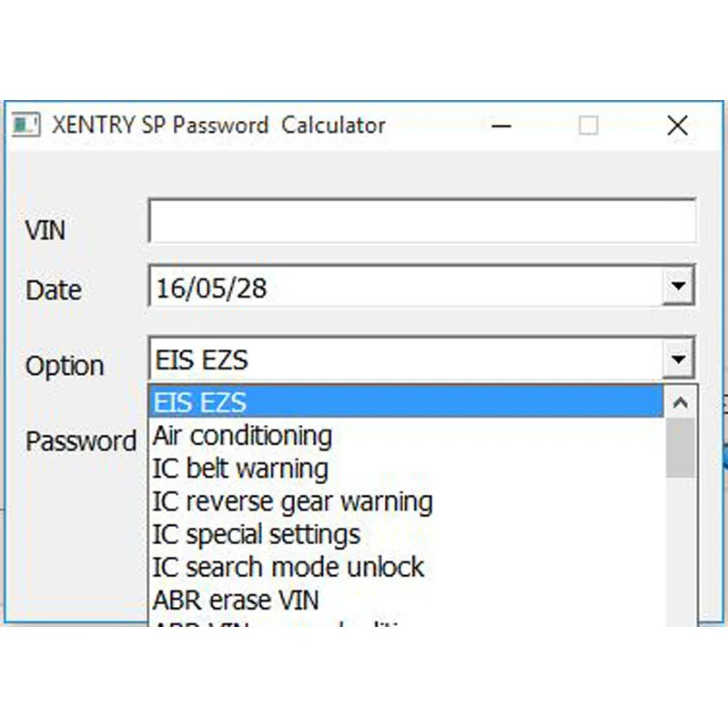The width and height of the screenshot is (728, 728).
Task: Click the list scrollbar up arrow
Action: pyautogui.click(x=681, y=402)
